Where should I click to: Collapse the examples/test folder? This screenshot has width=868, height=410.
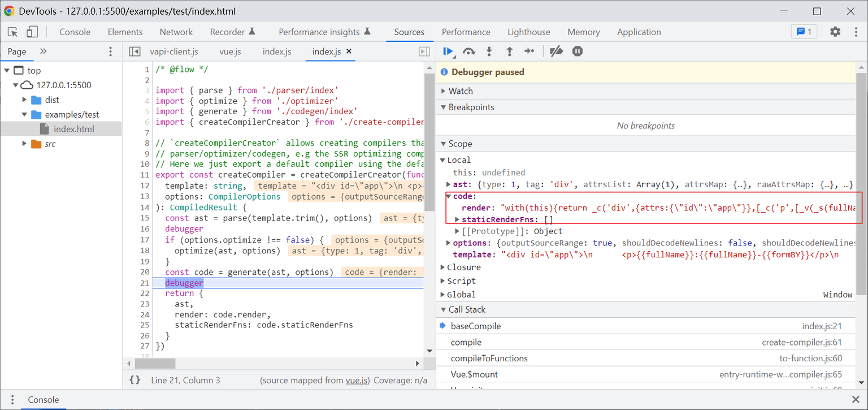tap(24, 115)
